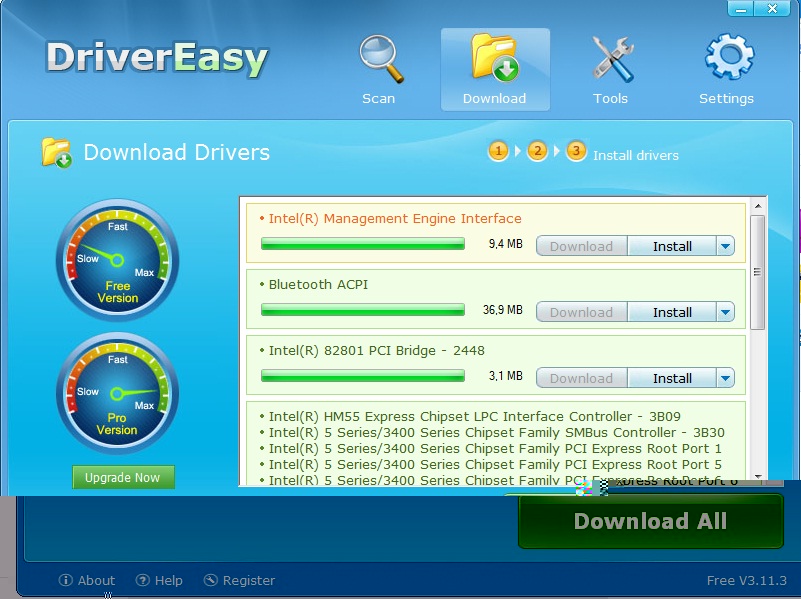Click Download for Intel 82801 PCI Bridge

(581, 378)
